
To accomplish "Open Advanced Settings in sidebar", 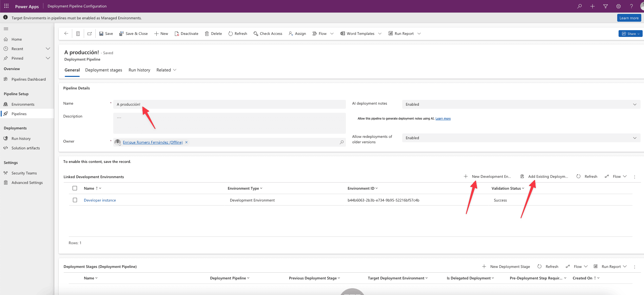I will point(27,183).
